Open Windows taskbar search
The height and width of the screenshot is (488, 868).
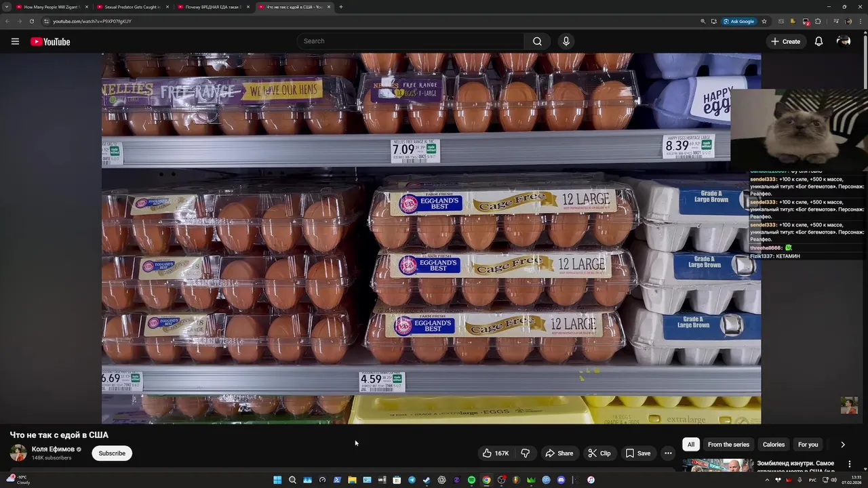pyautogui.click(x=292, y=480)
